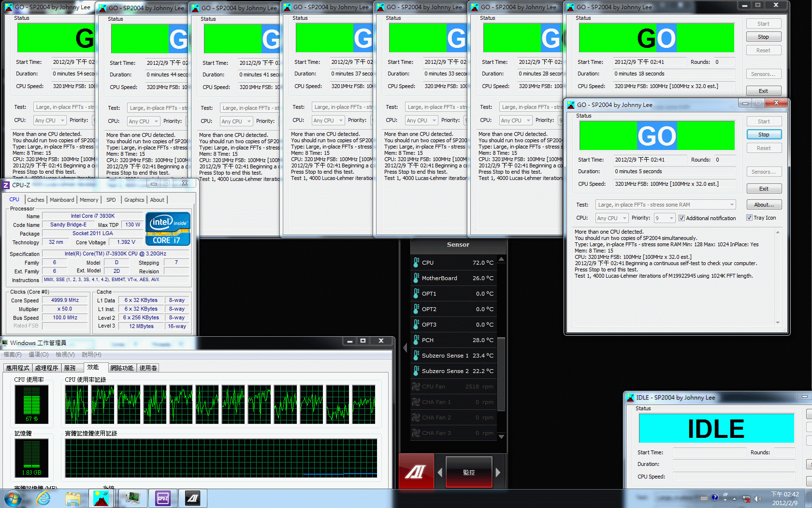Open Any CPU dropdown in 37-seconds SP2004 window
This screenshot has width=812, height=508.
tap(328, 120)
